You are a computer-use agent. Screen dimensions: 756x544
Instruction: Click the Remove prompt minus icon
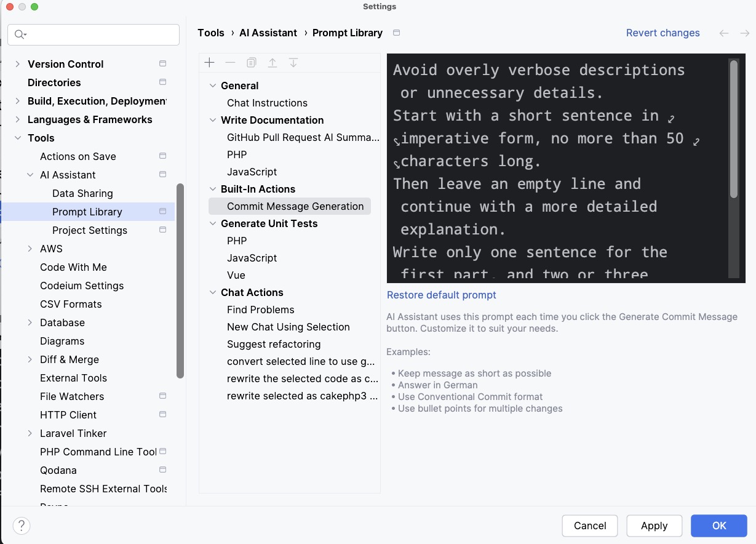pyautogui.click(x=230, y=63)
